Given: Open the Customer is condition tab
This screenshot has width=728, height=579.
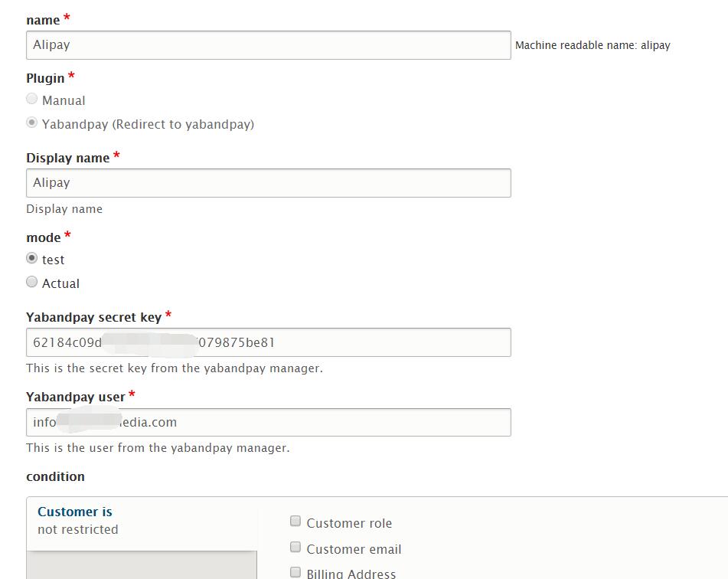Looking at the screenshot, I should point(75,512).
